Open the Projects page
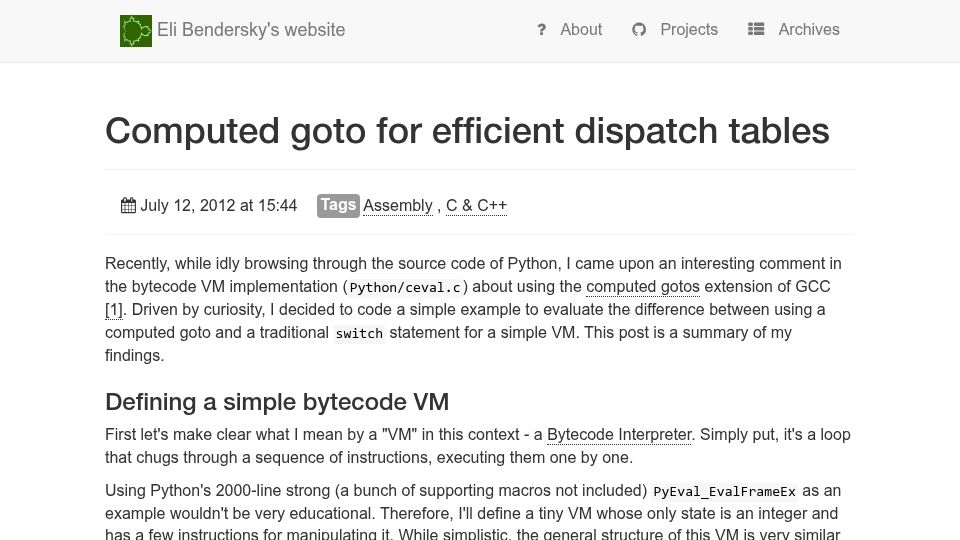The height and width of the screenshot is (540, 960). point(689,29)
